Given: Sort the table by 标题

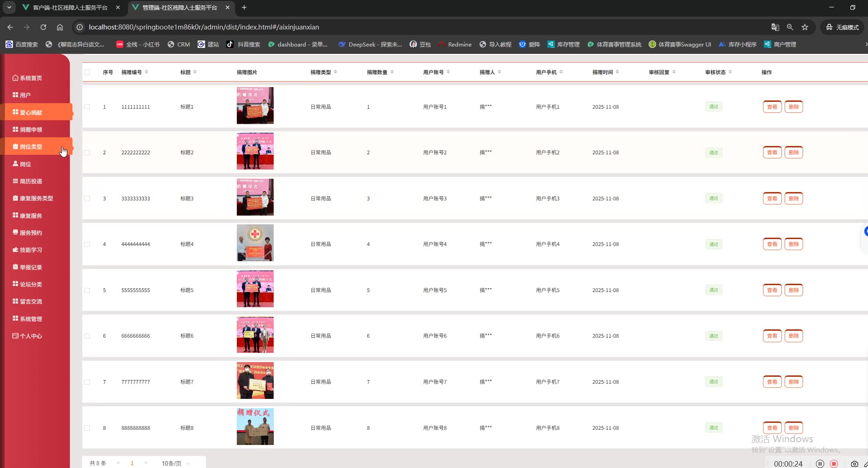Looking at the screenshot, I should click(195, 72).
